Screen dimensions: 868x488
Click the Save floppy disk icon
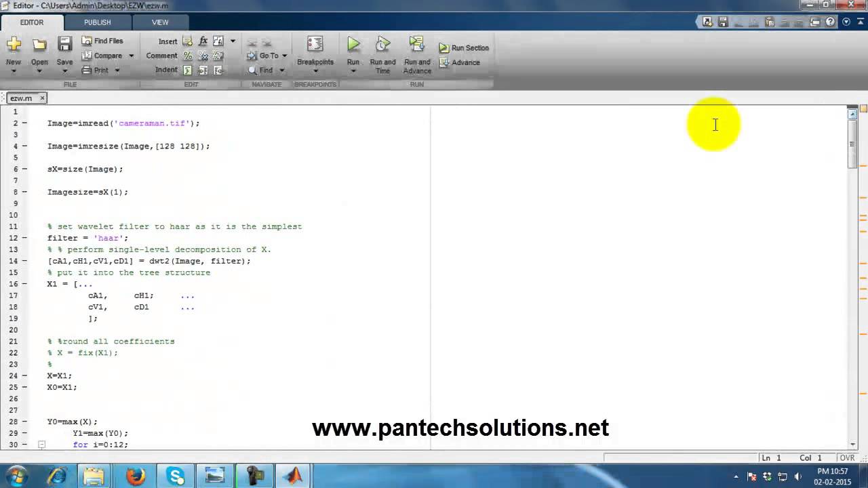[x=64, y=44]
